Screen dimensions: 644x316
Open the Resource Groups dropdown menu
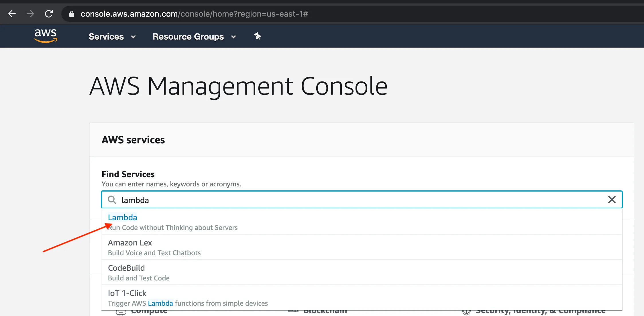pyautogui.click(x=188, y=36)
